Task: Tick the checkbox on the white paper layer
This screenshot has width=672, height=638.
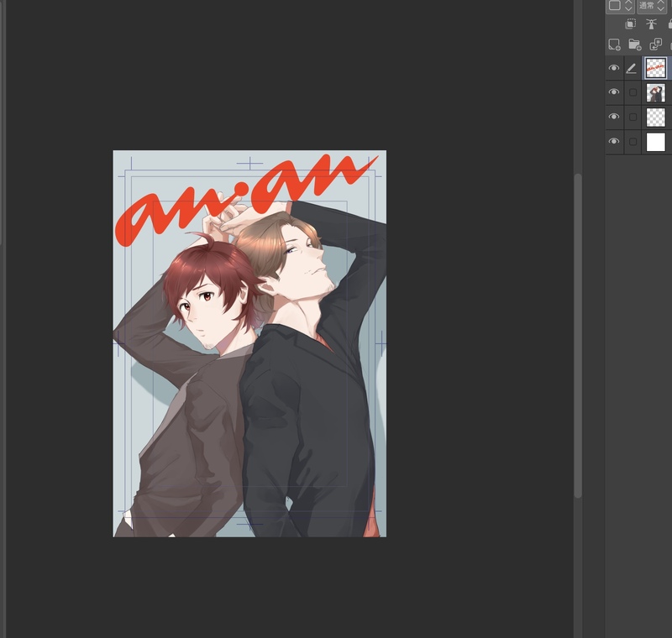Action: coord(633,142)
